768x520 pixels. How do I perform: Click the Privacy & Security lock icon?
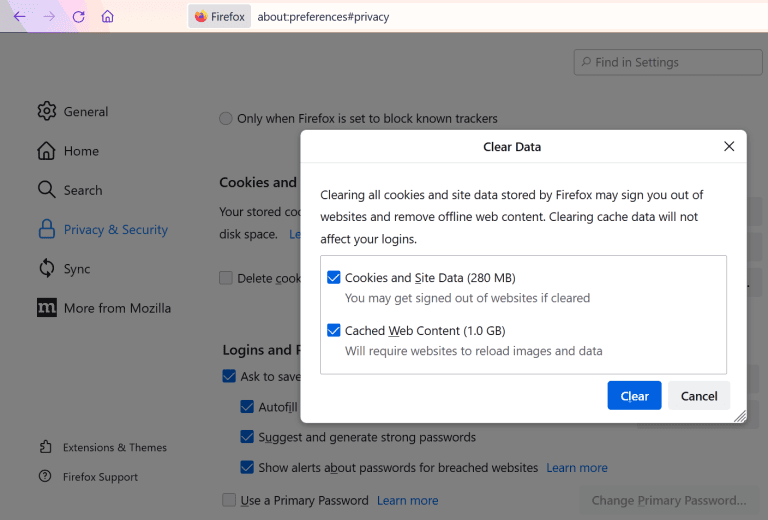(x=46, y=230)
